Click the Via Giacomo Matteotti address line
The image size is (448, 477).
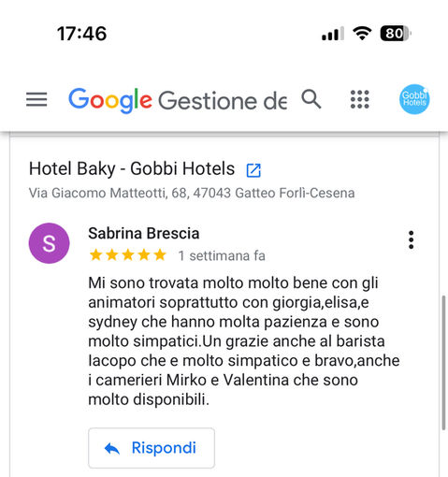point(192,193)
